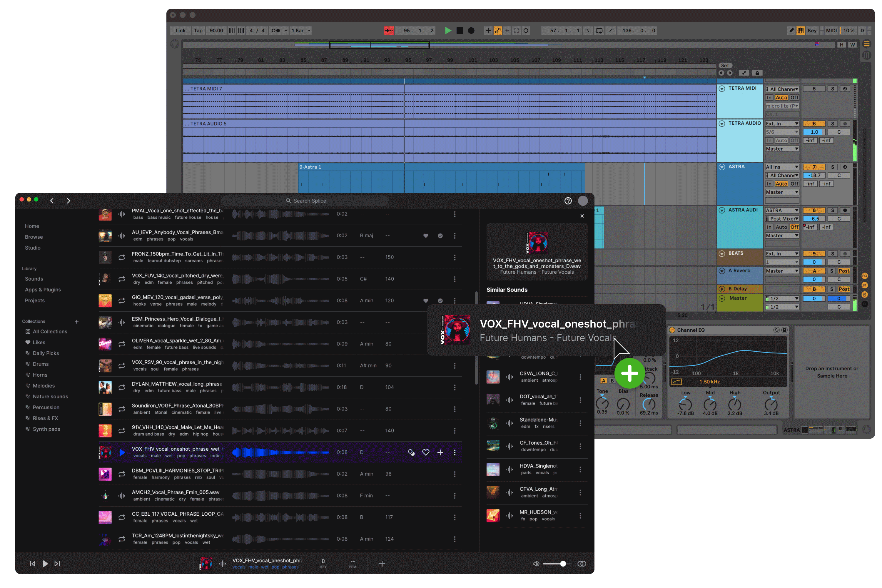Add VOX_FHV_vocal_oneshot sample with plus icon
Image resolution: width=882 pixels, height=588 pixels.
coord(440,453)
